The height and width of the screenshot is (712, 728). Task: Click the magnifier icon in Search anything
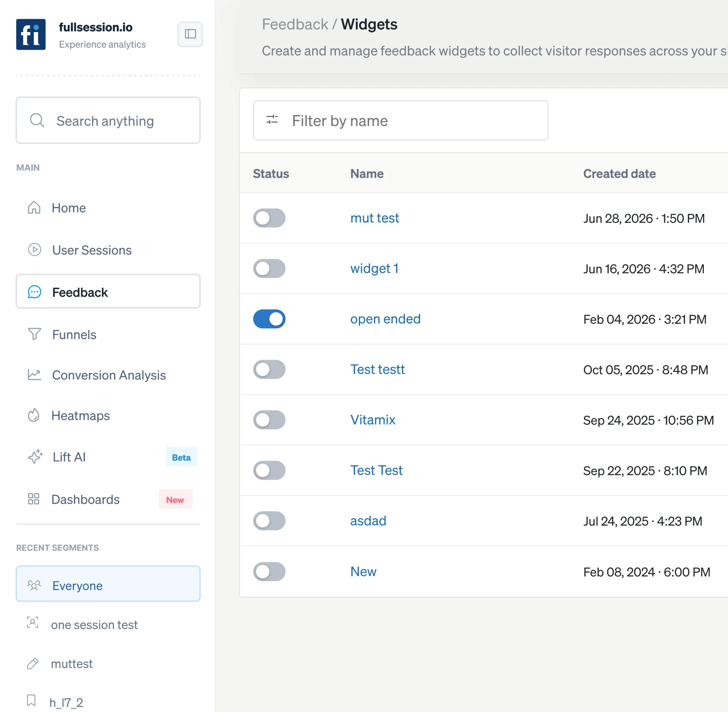pos(37,120)
